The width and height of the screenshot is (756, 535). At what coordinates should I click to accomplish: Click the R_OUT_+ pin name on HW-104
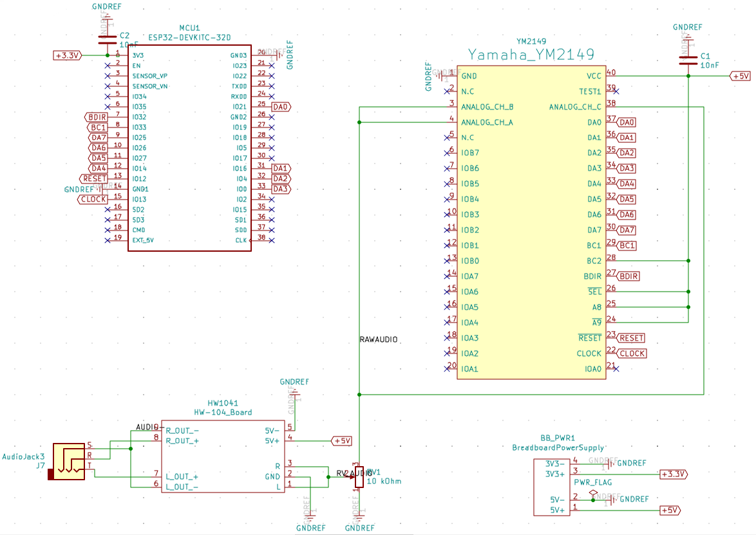pyautogui.click(x=182, y=440)
